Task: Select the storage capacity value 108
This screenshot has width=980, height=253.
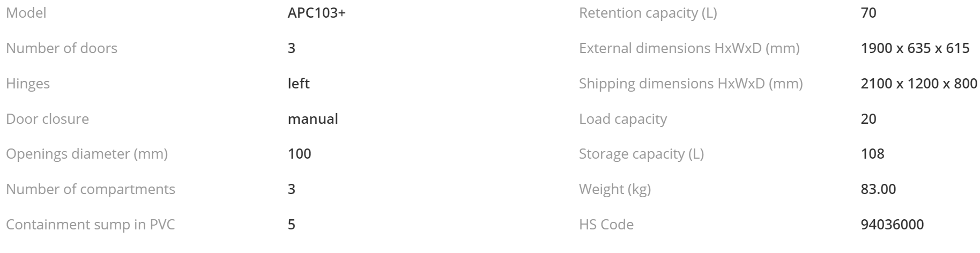Action: [872, 154]
